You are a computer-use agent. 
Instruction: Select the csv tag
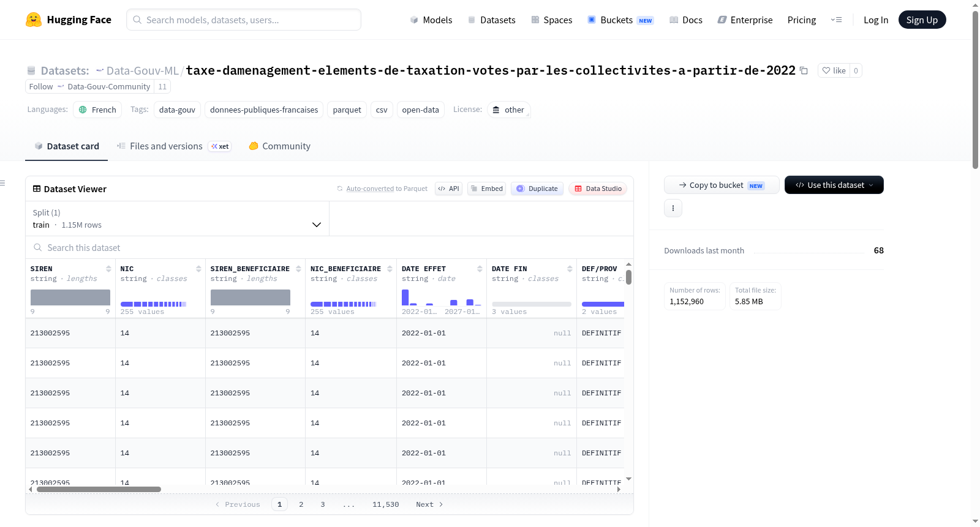[382, 110]
